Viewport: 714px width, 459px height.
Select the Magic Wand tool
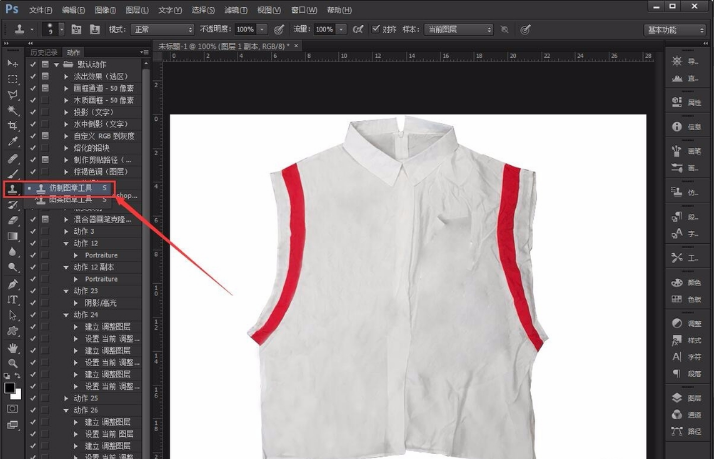click(13, 110)
